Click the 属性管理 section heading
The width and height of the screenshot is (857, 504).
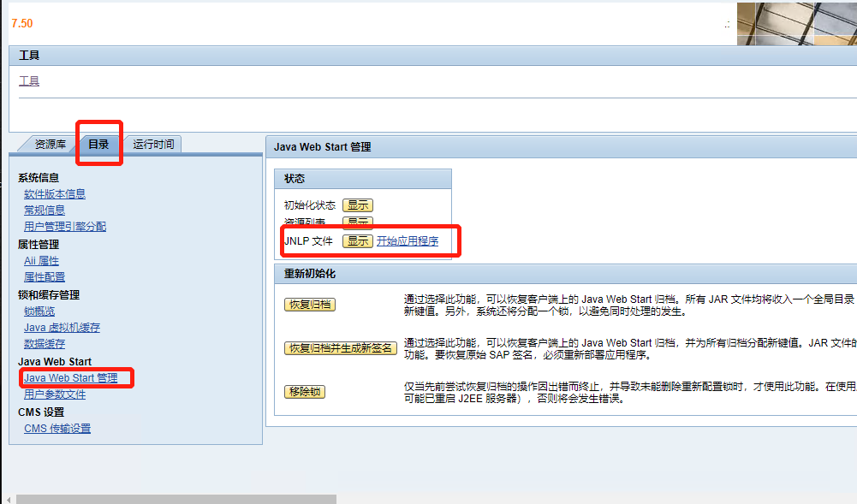(39, 245)
